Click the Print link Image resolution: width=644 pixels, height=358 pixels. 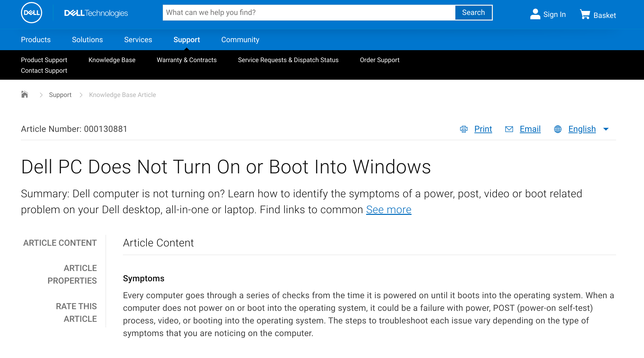coord(483,129)
